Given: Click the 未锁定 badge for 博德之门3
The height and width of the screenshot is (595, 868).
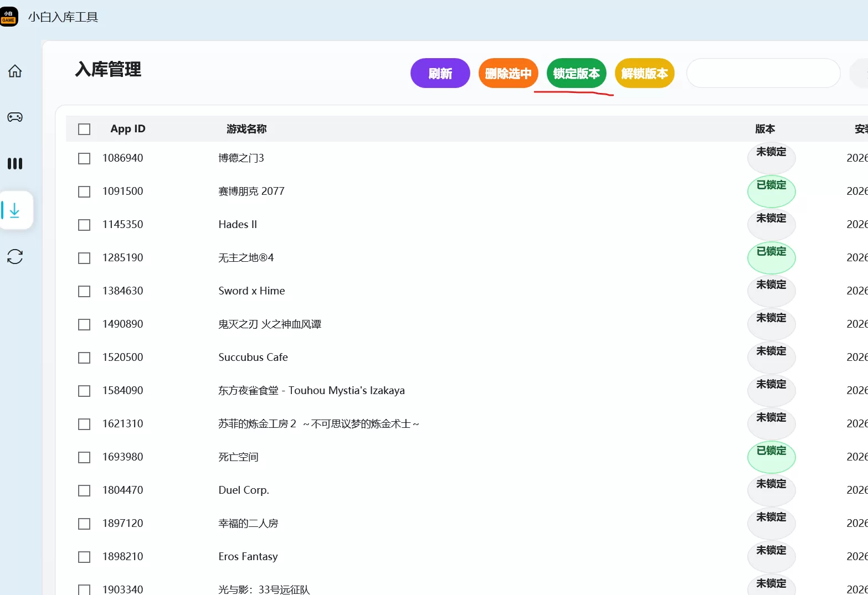Looking at the screenshot, I should (771, 158).
